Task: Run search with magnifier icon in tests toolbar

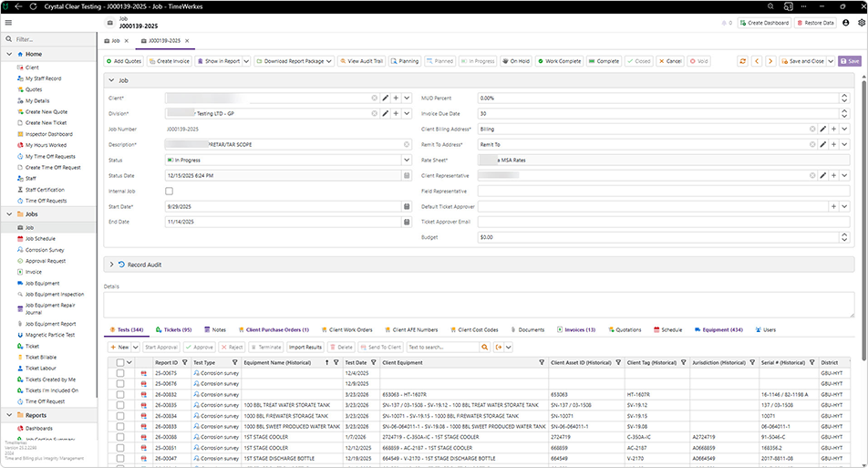Action: (x=485, y=348)
